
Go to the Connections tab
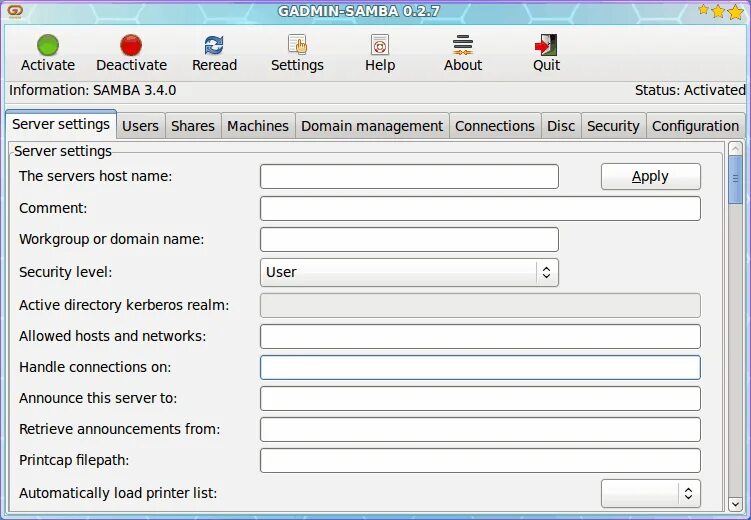[x=495, y=126]
